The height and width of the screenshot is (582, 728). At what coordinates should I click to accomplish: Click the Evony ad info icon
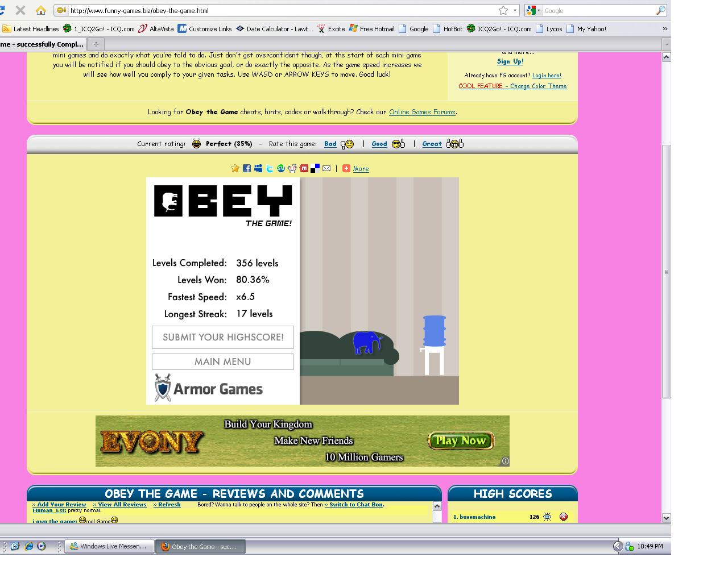pyautogui.click(x=505, y=461)
